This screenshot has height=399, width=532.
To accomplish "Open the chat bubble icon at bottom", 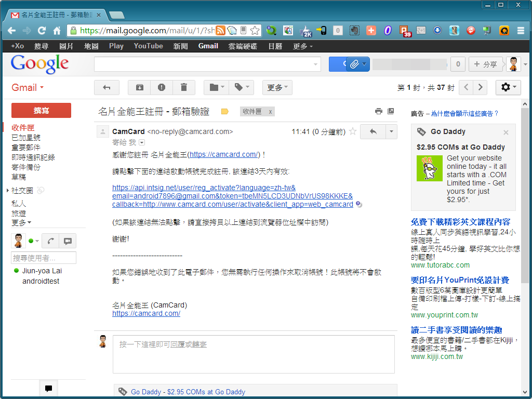I will (x=48, y=389).
